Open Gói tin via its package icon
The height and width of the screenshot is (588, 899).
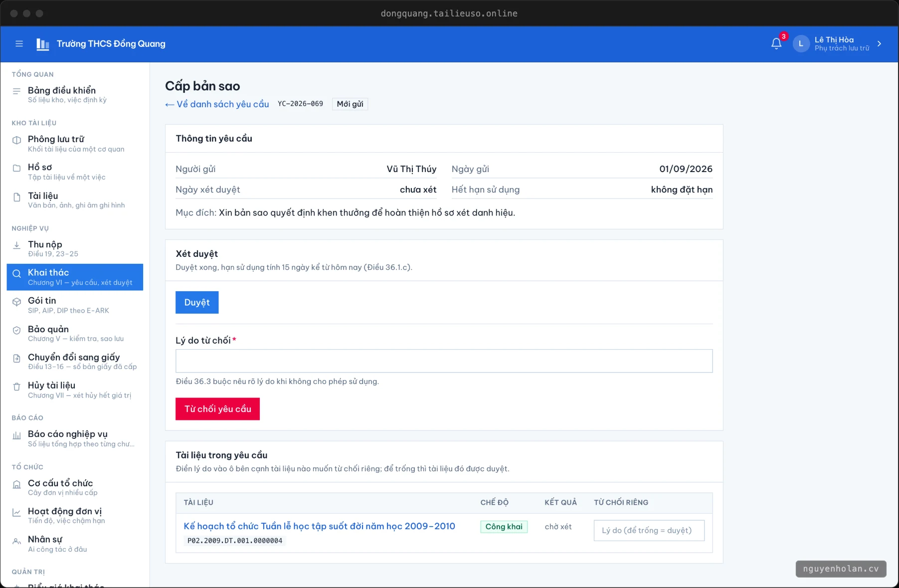[16, 302]
